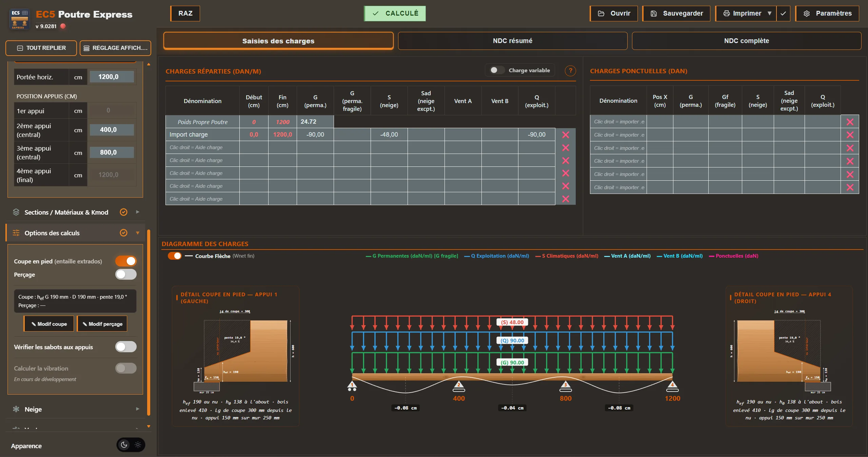Click the Sections / Matériaux validation check icon
Image resolution: width=868 pixels, height=457 pixels.
[x=123, y=212]
